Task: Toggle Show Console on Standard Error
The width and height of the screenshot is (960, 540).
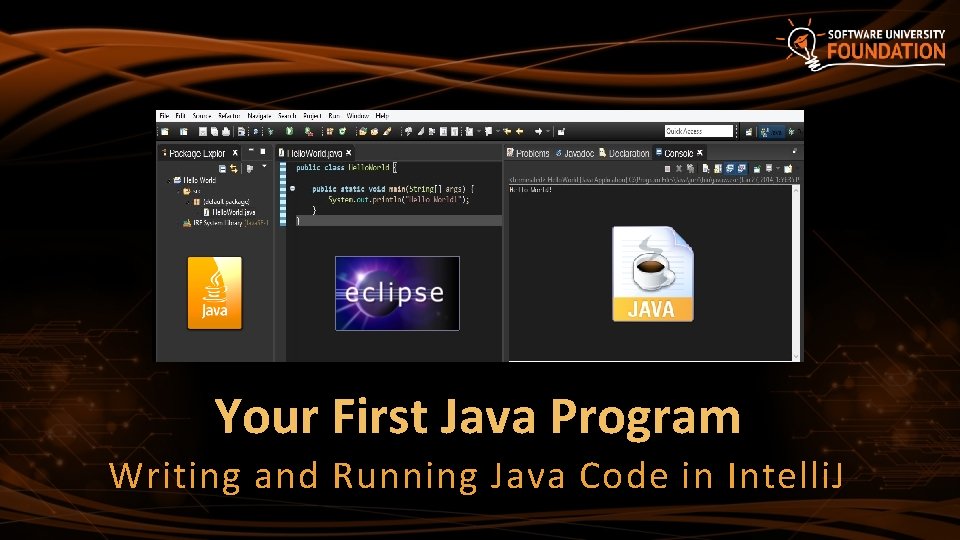Action: tap(741, 168)
